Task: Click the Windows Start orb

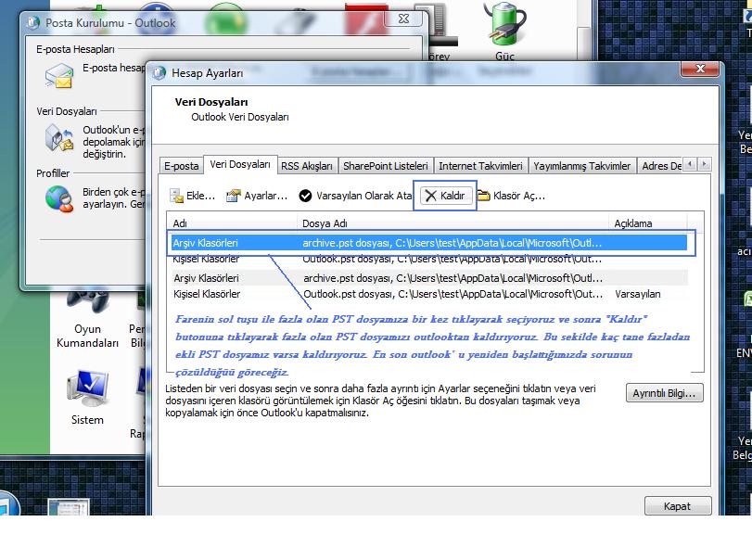Action: coord(6,505)
